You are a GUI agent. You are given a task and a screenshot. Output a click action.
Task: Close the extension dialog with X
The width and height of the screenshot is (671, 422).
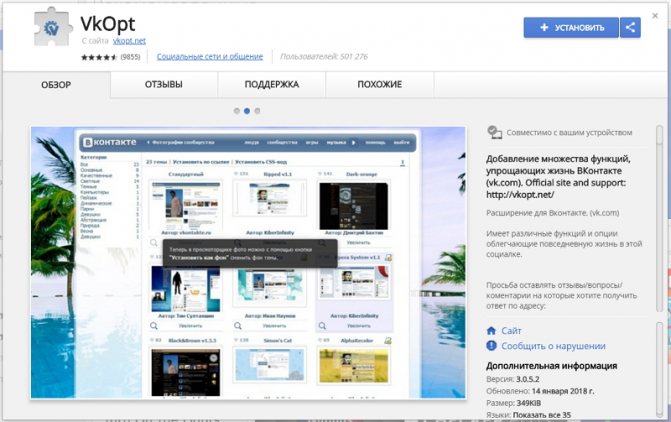point(655,16)
